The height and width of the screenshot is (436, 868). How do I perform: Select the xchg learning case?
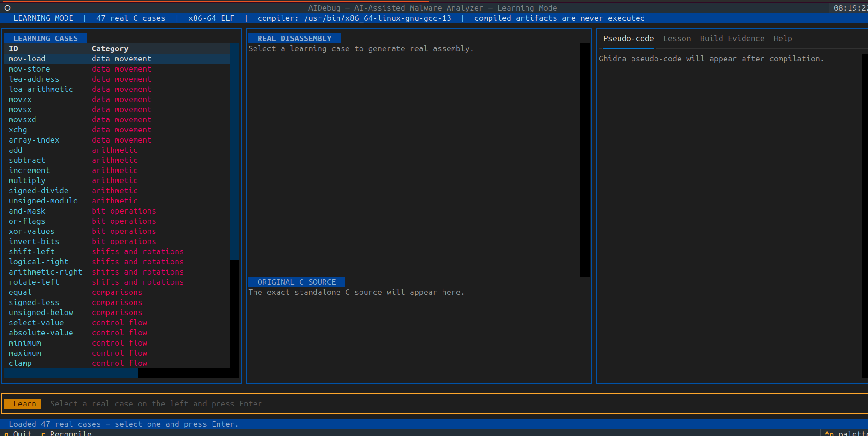117,130
